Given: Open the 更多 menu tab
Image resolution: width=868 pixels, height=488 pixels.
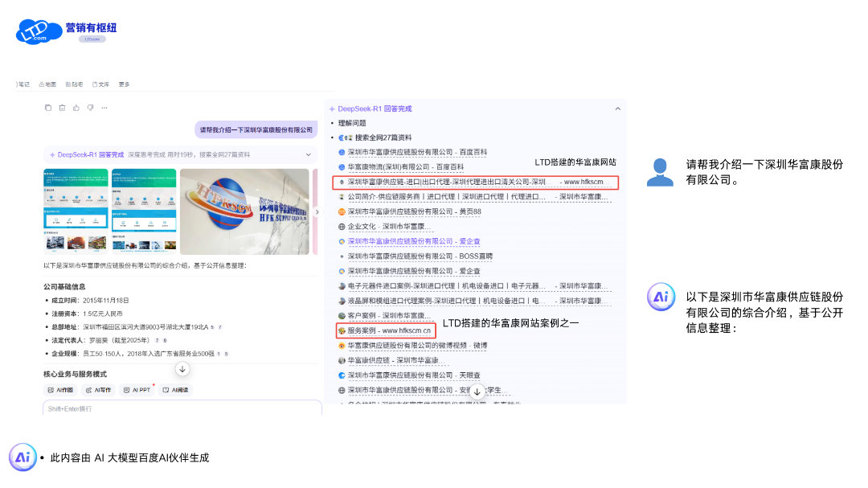Looking at the screenshot, I should click(124, 84).
